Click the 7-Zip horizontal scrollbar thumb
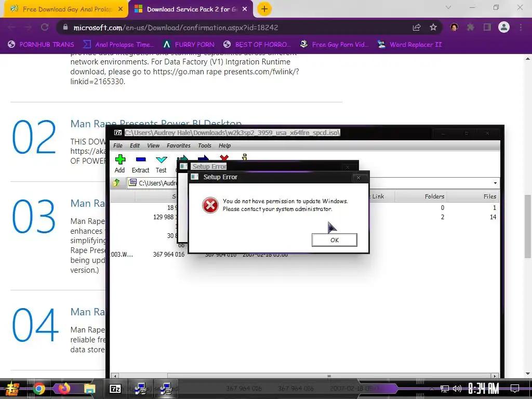Screen dimensions: 532x399 click(x=328, y=376)
